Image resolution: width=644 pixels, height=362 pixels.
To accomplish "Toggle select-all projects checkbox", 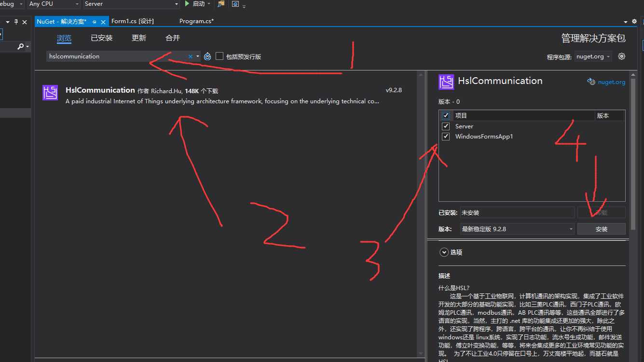I will (x=446, y=116).
